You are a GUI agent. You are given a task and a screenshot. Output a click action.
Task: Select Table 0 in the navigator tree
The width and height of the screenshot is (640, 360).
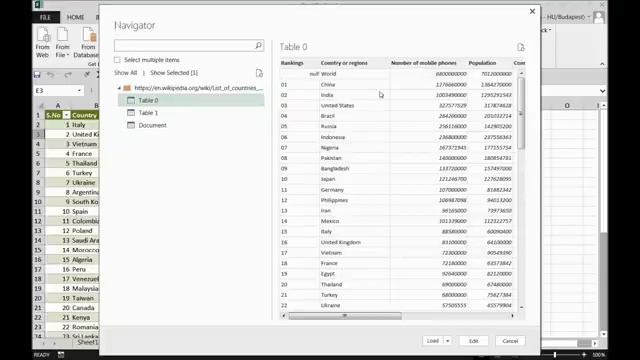pos(191,100)
